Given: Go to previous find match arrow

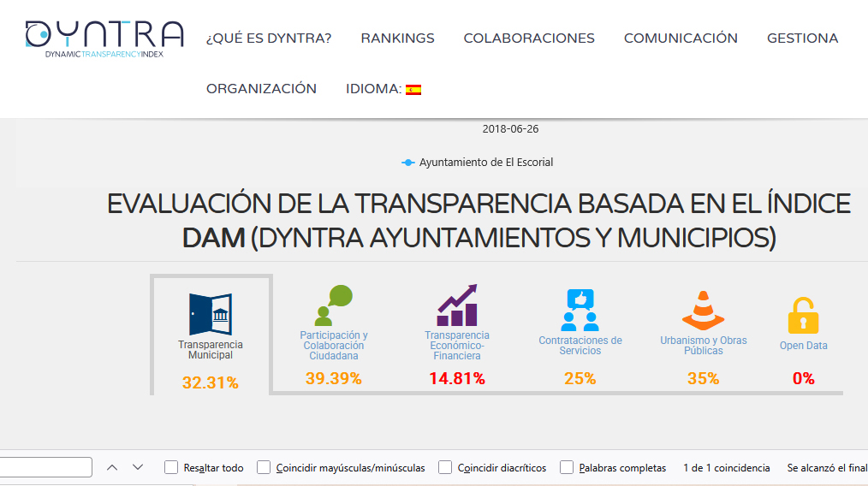Looking at the screenshot, I should pyautogui.click(x=112, y=467).
